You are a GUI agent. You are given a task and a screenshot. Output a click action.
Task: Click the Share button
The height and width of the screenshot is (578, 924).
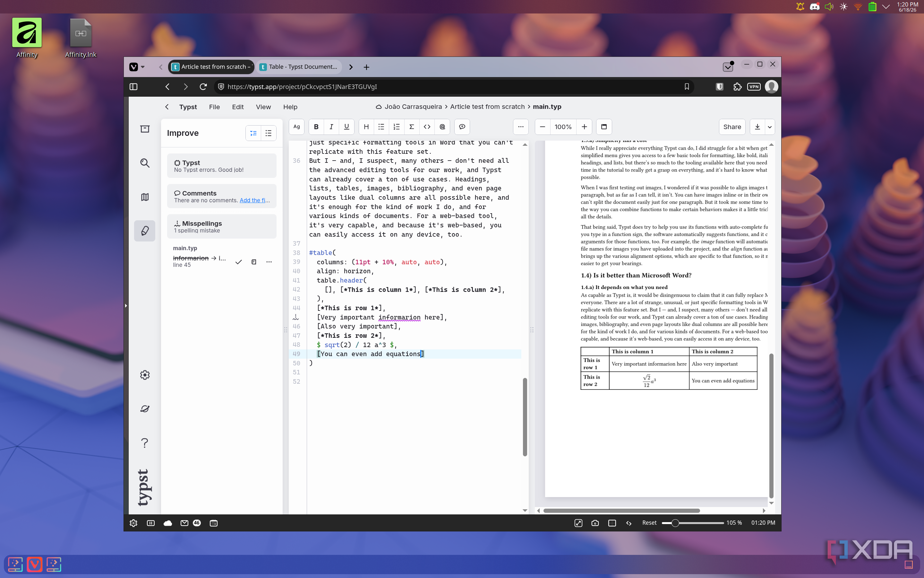pos(732,127)
